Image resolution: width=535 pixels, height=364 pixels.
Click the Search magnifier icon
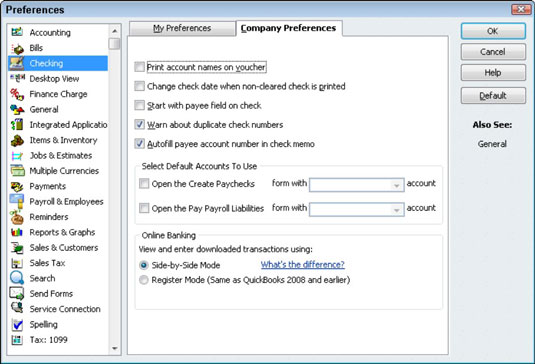tap(17, 278)
